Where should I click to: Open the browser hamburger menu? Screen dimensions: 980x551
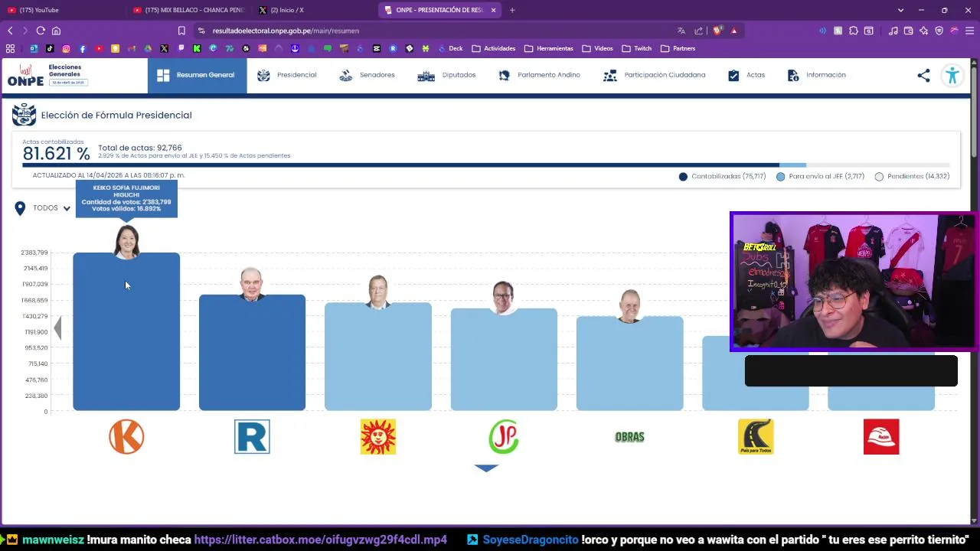(x=969, y=31)
